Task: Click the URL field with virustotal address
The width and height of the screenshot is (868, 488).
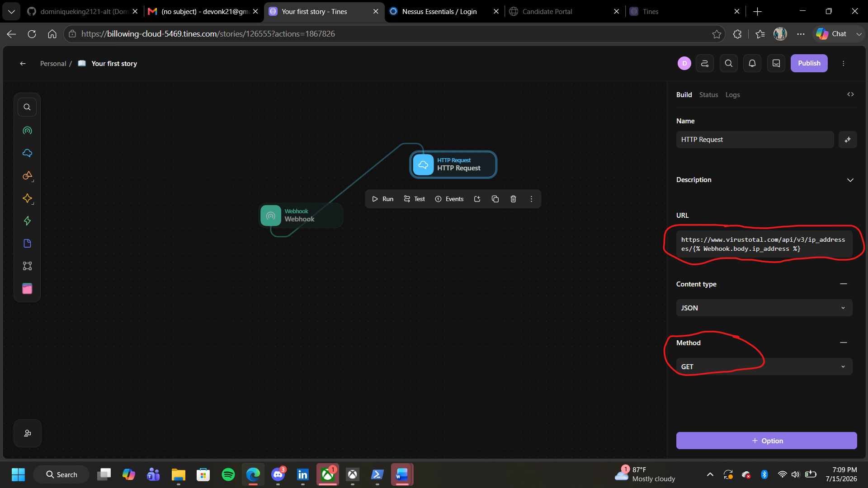Action: coord(764,244)
